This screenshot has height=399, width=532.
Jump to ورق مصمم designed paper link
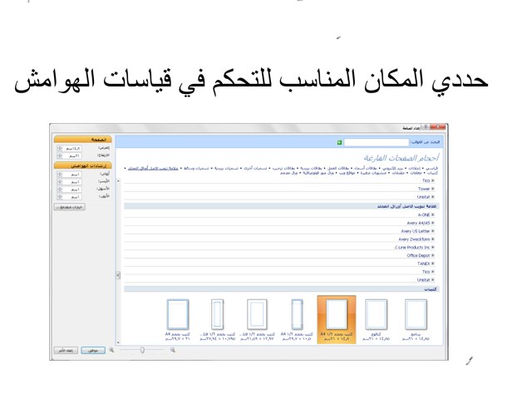click(290, 173)
